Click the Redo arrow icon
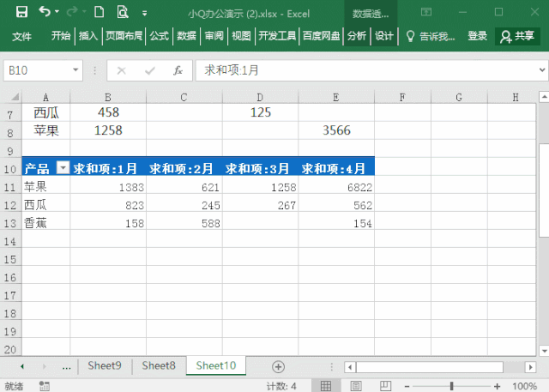 click(72, 12)
